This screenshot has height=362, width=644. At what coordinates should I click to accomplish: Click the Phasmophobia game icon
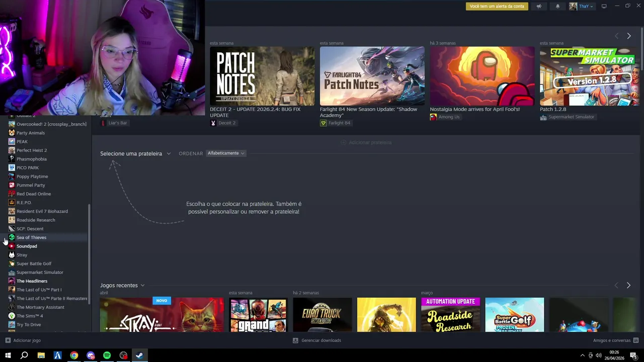12,159
